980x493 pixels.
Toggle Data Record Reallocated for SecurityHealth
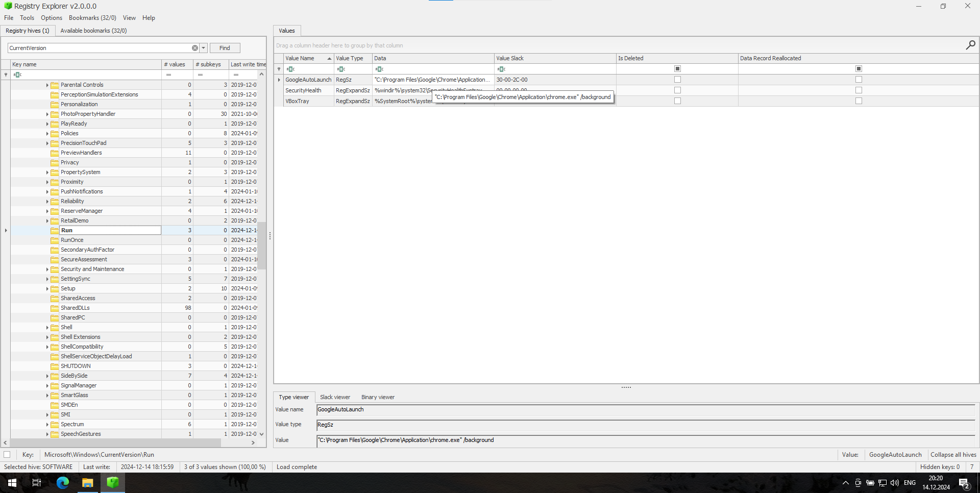tap(859, 90)
